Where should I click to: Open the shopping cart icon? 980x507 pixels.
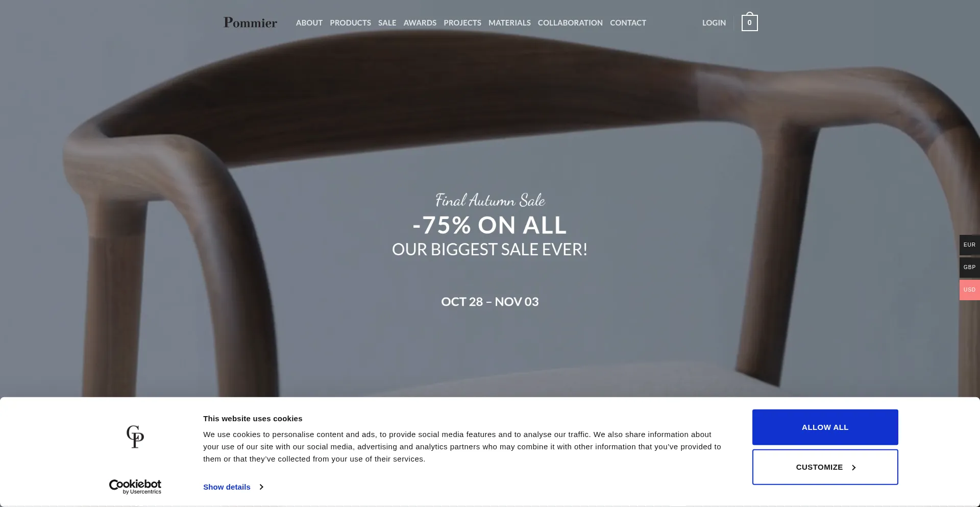pos(749,22)
